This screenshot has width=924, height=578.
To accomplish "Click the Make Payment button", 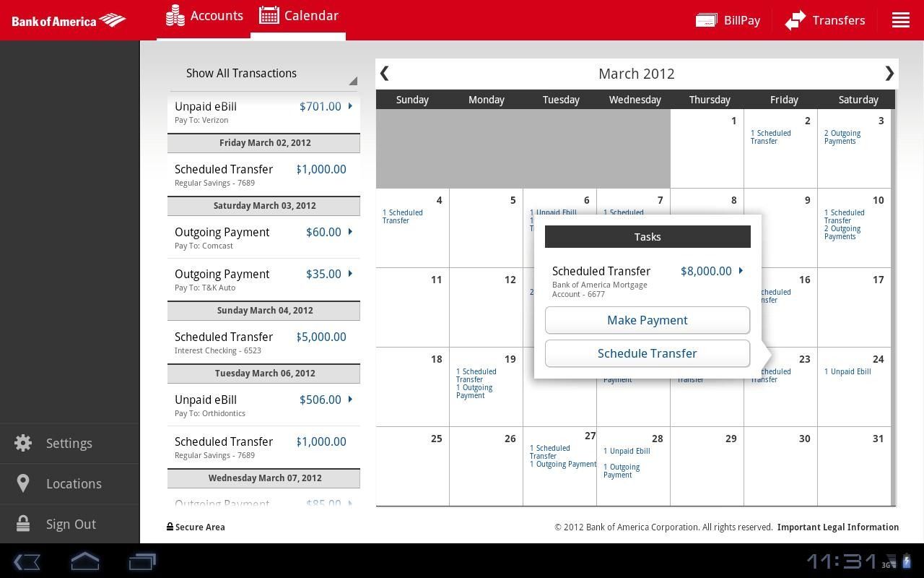I will click(x=647, y=320).
